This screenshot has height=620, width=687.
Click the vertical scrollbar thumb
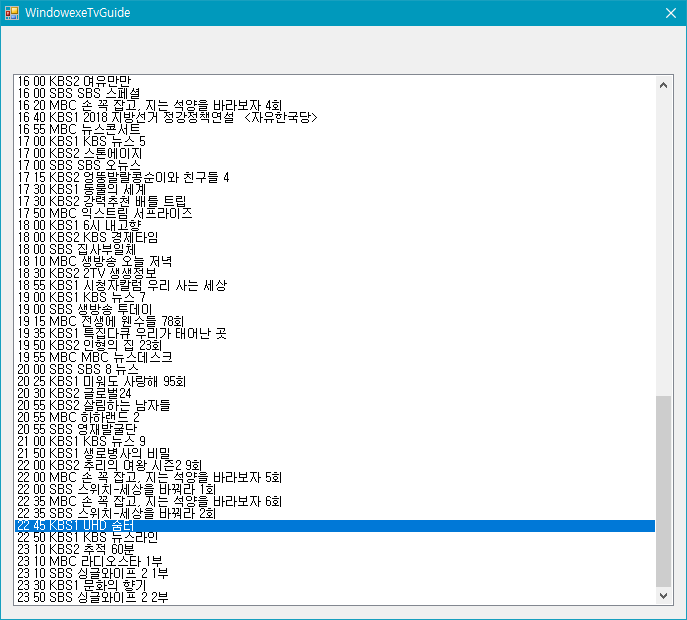[x=663, y=491]
